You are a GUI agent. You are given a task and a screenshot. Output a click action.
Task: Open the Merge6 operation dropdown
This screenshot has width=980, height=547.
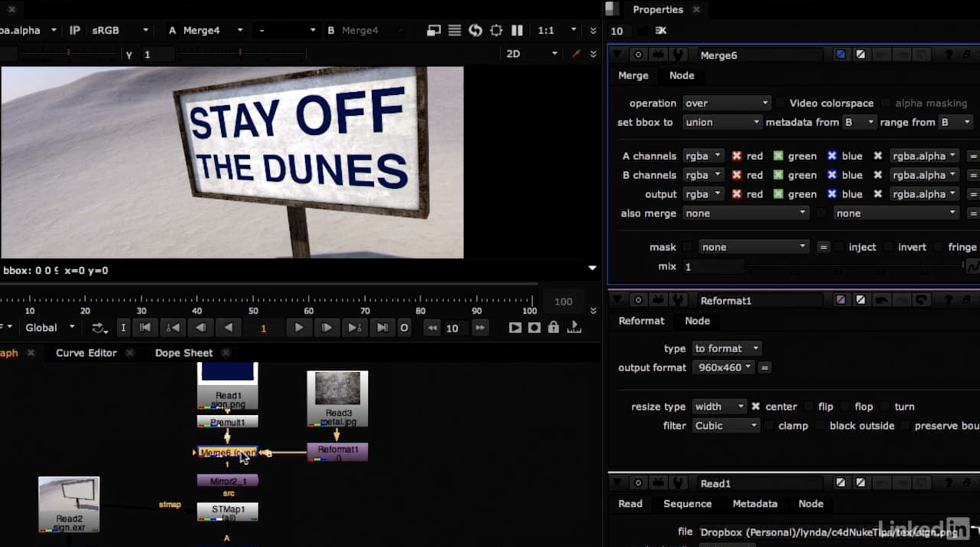click(x=727, y=103)
